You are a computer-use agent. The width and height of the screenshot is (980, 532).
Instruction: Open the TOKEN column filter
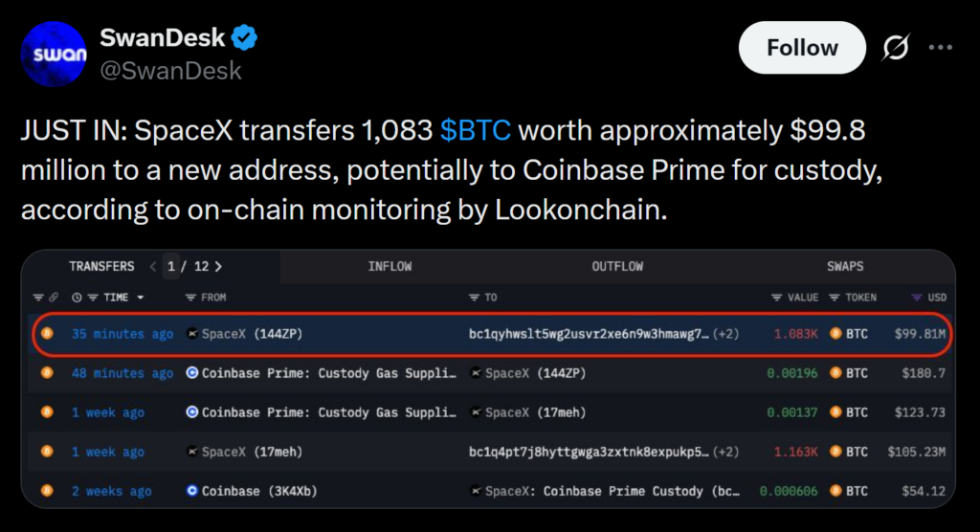[835, 298]
